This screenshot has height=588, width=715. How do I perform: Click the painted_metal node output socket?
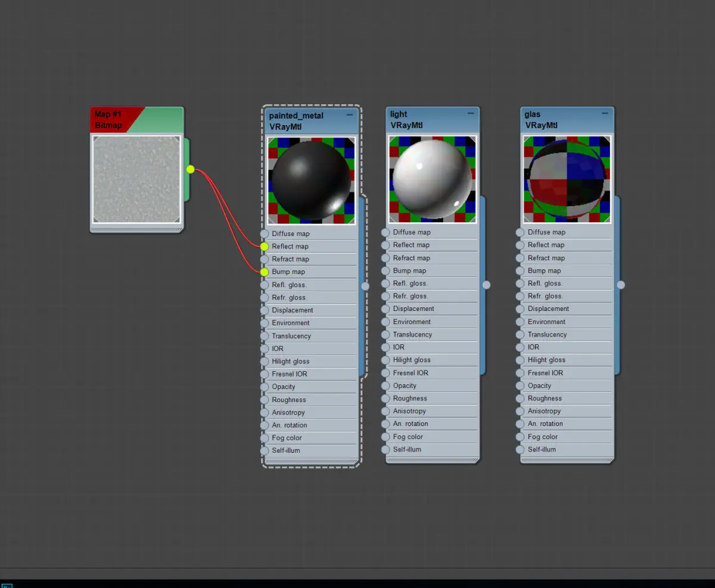[365, 286]
